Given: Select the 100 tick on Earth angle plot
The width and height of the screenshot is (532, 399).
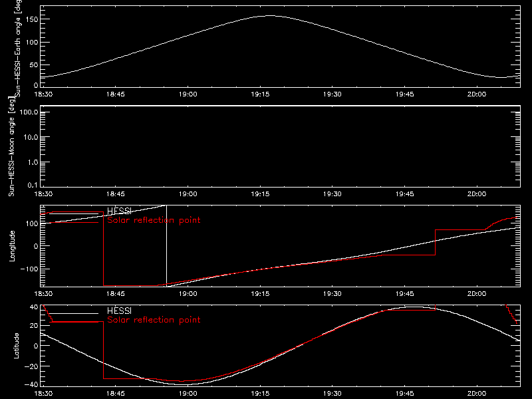Looking at the screenshot, I should tap(31, 43).
